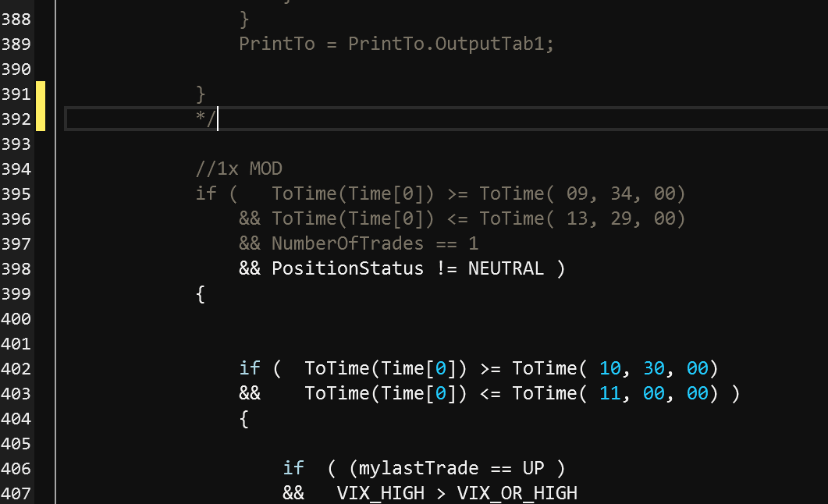The height and width of the screenshot is (504, 828).
Task: Click the word NEUTRAL on line 398
Action: (506, 268)
